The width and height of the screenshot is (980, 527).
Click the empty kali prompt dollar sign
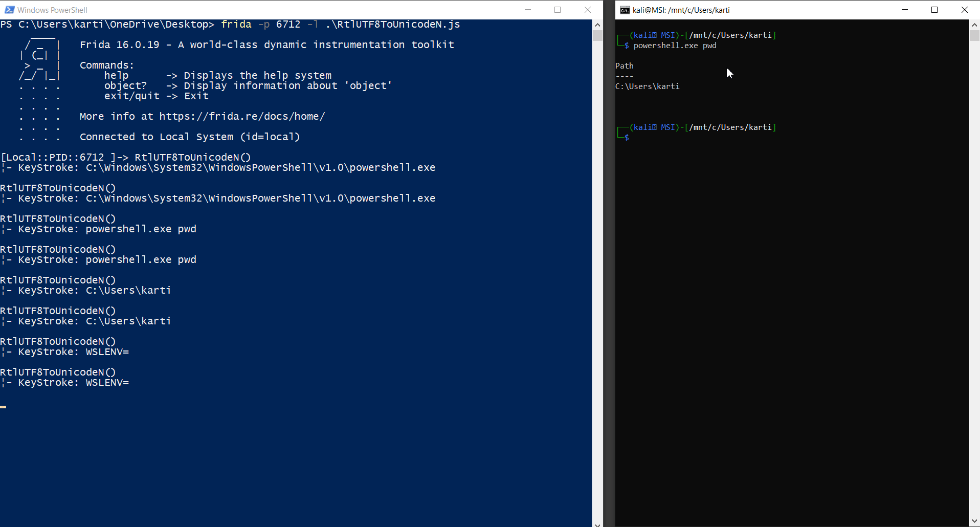pyautogui.click(x=627, y=138)
